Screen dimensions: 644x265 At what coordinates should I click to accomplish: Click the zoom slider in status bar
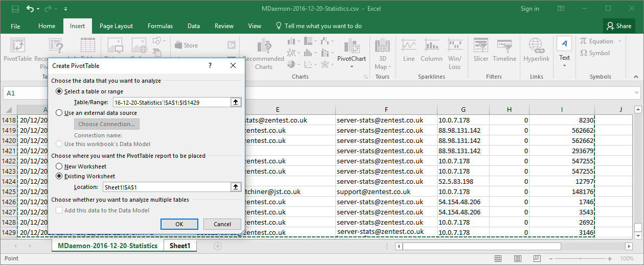581,258
